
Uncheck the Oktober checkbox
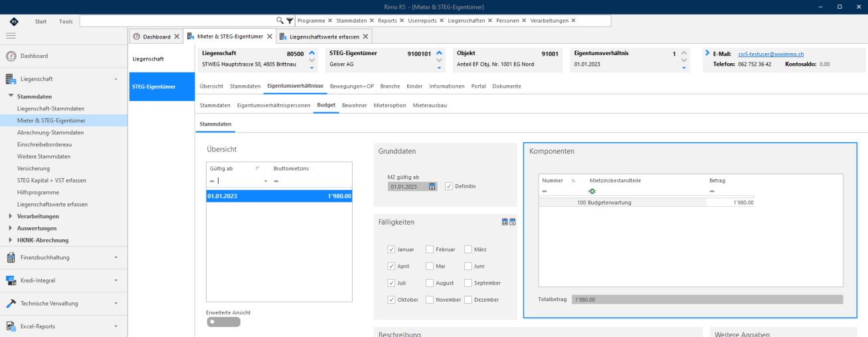click(391, 300)
